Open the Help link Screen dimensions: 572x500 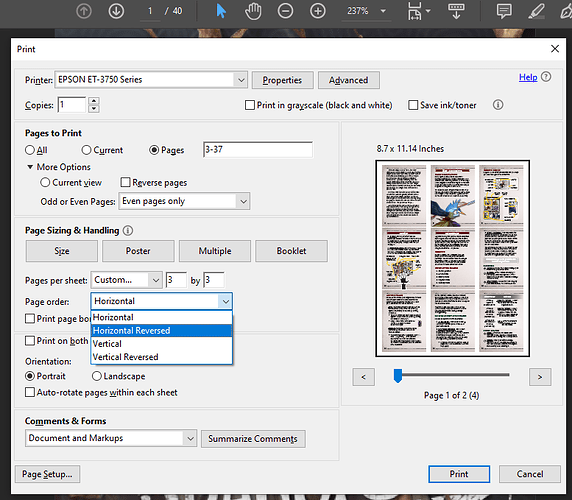pyautogui.click(x=528, y=77)
